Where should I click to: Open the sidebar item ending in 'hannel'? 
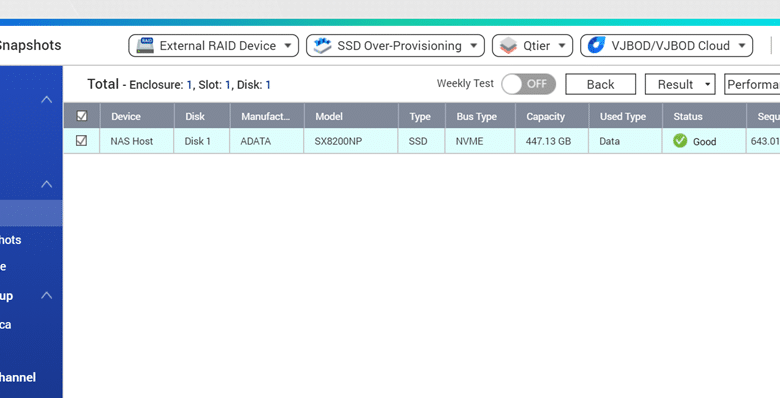[x=18, y=378]
